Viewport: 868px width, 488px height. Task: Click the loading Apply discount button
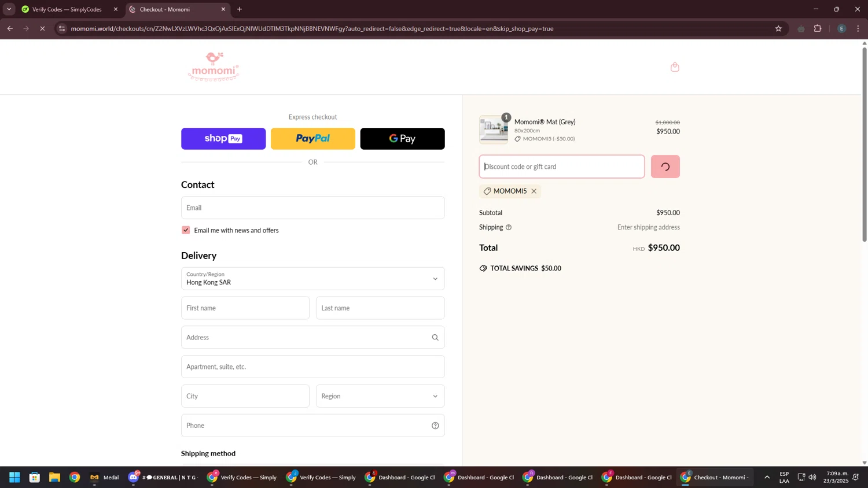click(665, 167)
